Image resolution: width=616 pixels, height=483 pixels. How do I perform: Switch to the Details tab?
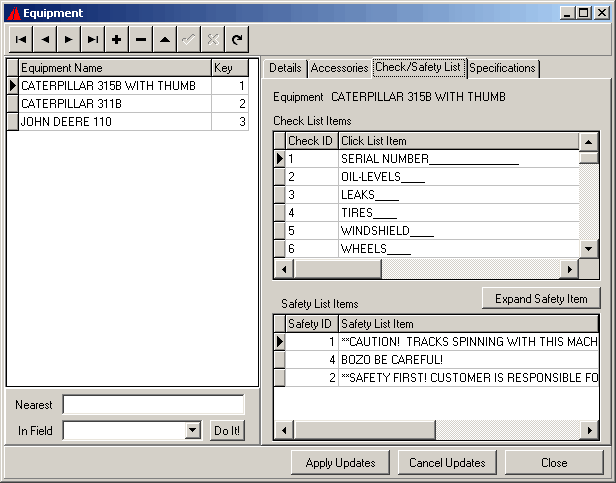(285, 68)
